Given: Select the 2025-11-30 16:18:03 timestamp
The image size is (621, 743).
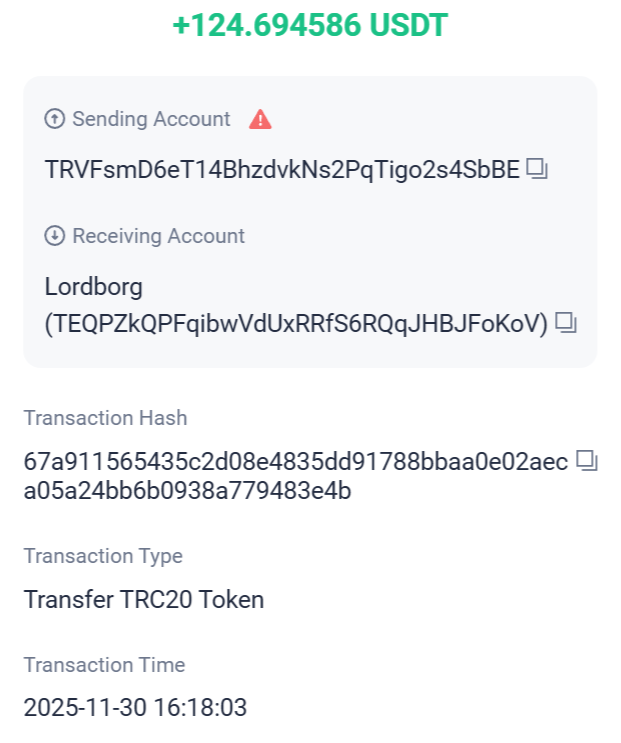Looking at the screenshot, I should point(135,709).
